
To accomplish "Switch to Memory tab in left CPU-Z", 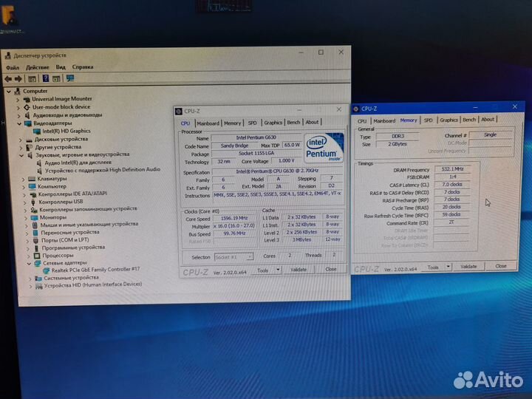I will click(233, 123).
